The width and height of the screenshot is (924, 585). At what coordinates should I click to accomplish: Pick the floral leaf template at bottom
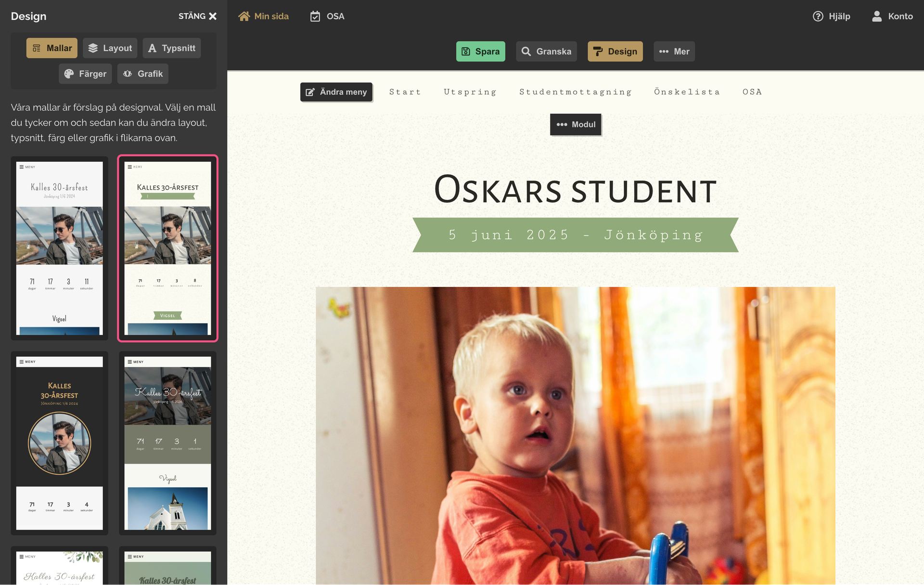coord(60,566)
